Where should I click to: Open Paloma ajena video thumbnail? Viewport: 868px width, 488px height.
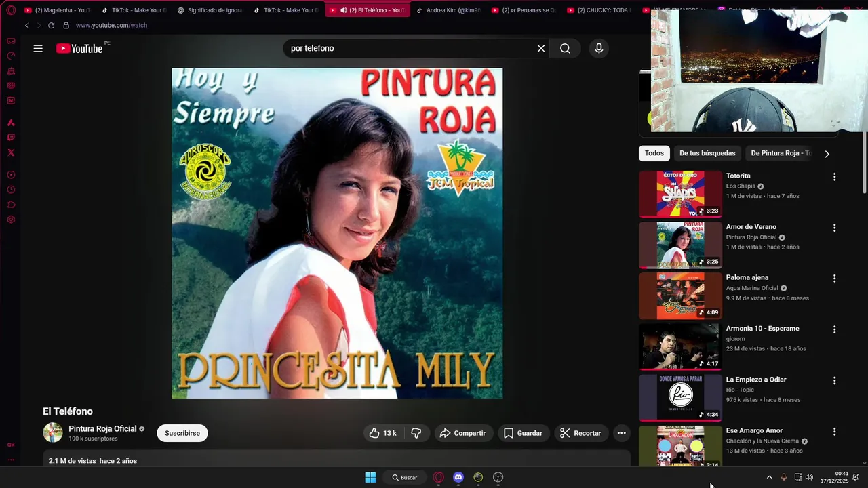click(x=680, y=296)
